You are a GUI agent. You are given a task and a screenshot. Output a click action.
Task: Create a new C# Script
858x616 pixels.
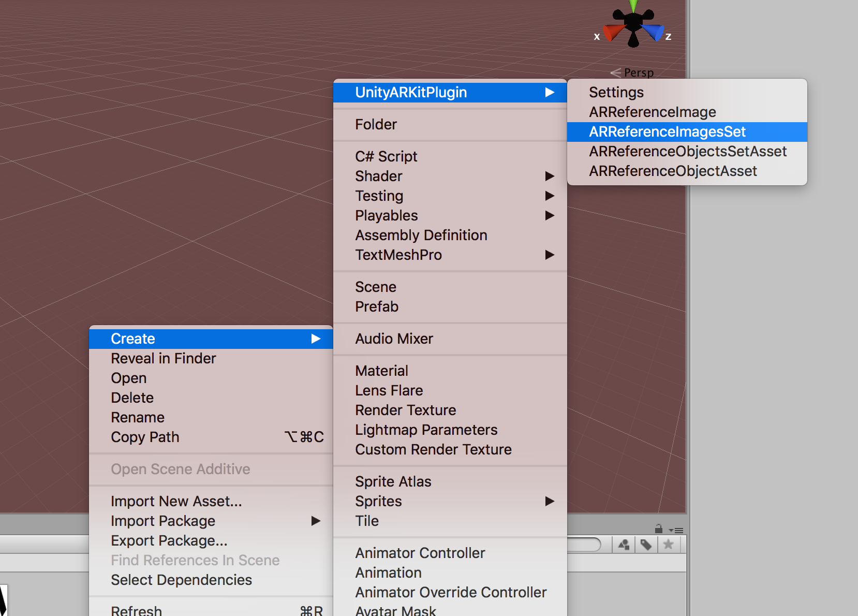pyautogui.click(x=450, y=156)
